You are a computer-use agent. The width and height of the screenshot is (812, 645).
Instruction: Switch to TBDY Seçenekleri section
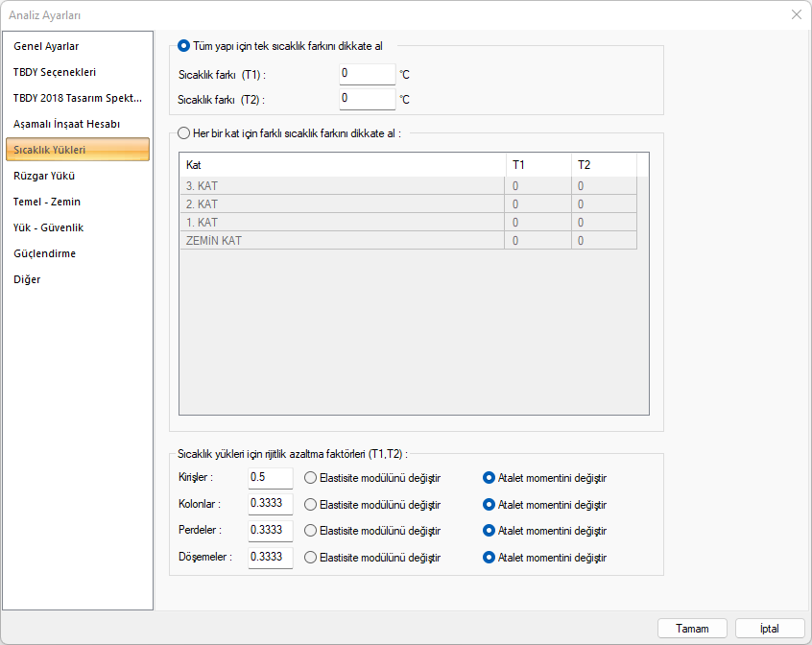pos(55,72)
